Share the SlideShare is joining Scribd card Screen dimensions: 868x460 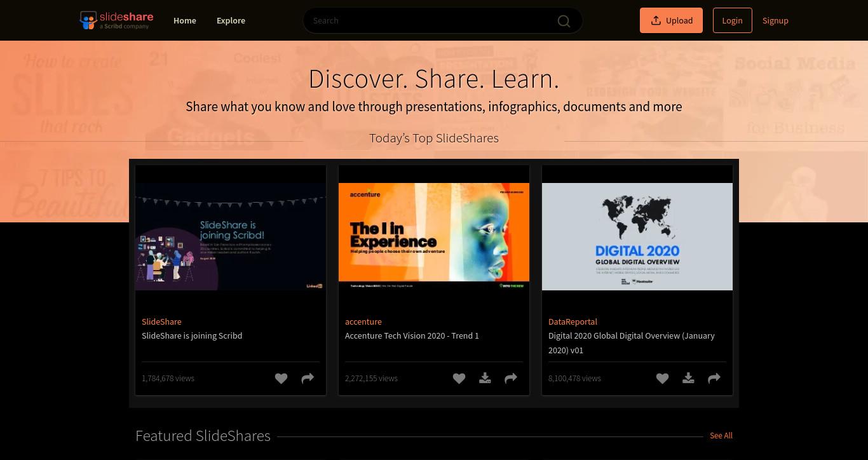click(x=308, y=379)
